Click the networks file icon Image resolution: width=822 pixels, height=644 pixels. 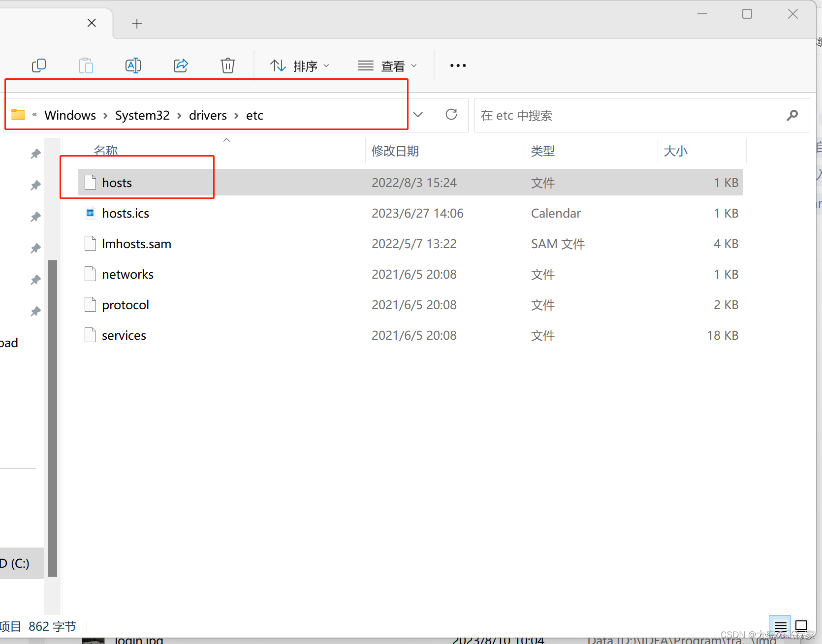(x=90, y=274)
